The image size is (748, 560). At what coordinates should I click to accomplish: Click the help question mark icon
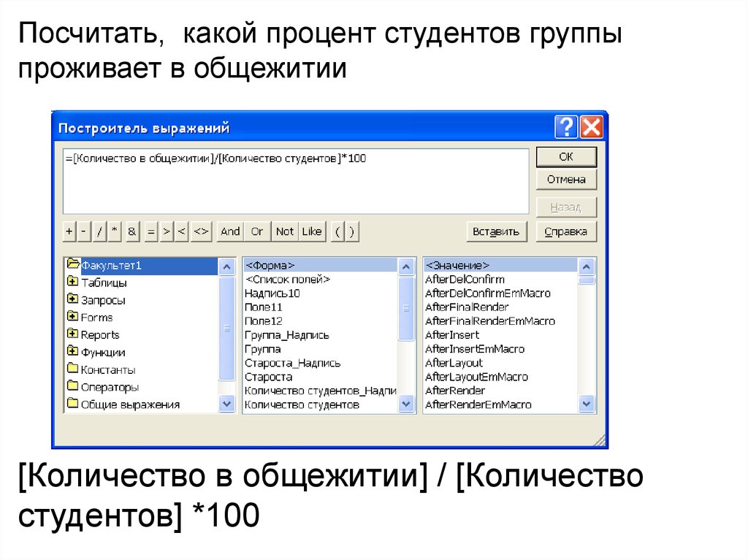click(x=565, y=128)
